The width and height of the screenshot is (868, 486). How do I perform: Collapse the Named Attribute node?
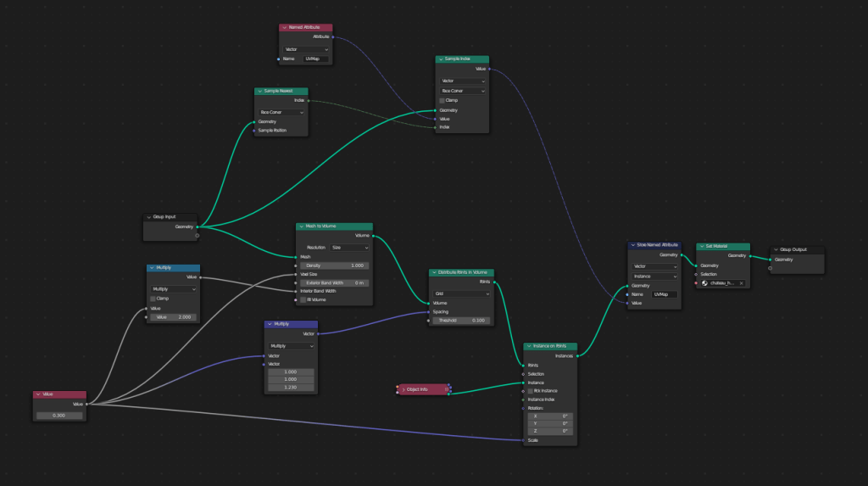(x=284, y=28)
